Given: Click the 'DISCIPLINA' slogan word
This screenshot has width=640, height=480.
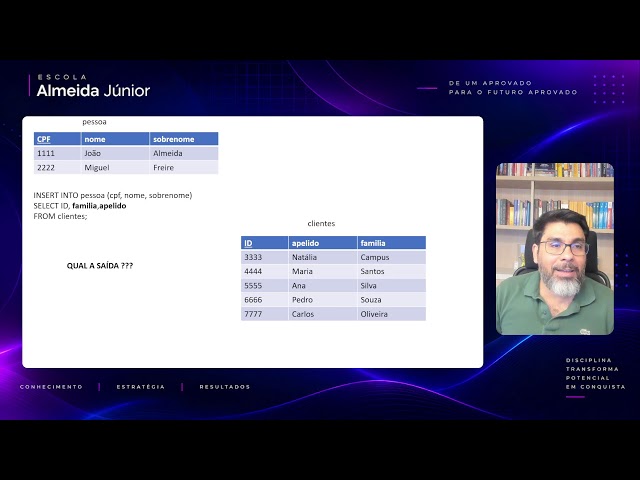Looking at the screenshot, I should click(x=589, y=360).
